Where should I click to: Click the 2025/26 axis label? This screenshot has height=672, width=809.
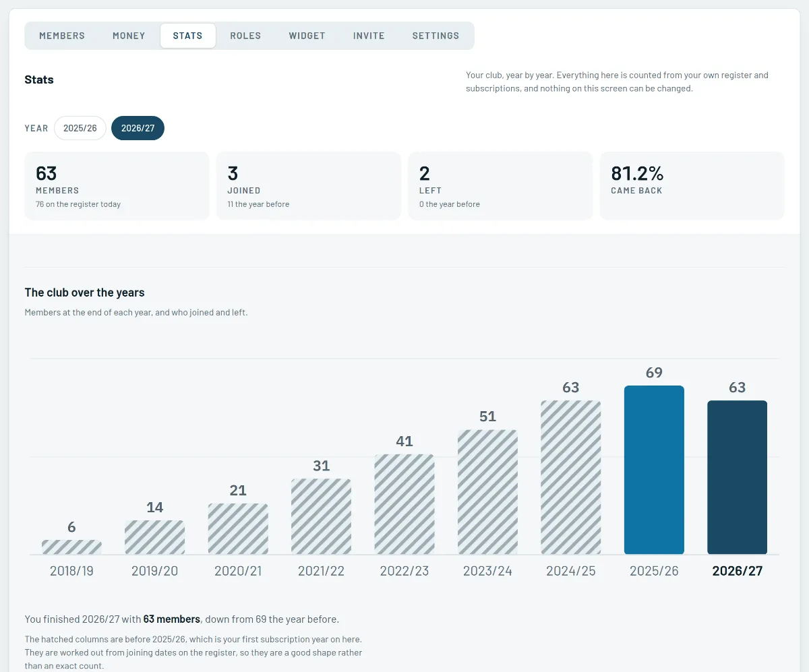pyautogui.click(x=654, y=571)
